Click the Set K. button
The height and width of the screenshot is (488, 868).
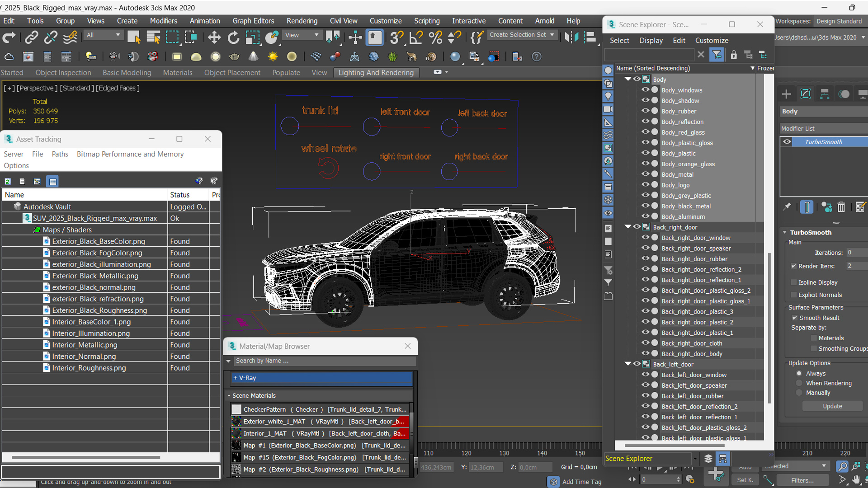tap(745, 480)
